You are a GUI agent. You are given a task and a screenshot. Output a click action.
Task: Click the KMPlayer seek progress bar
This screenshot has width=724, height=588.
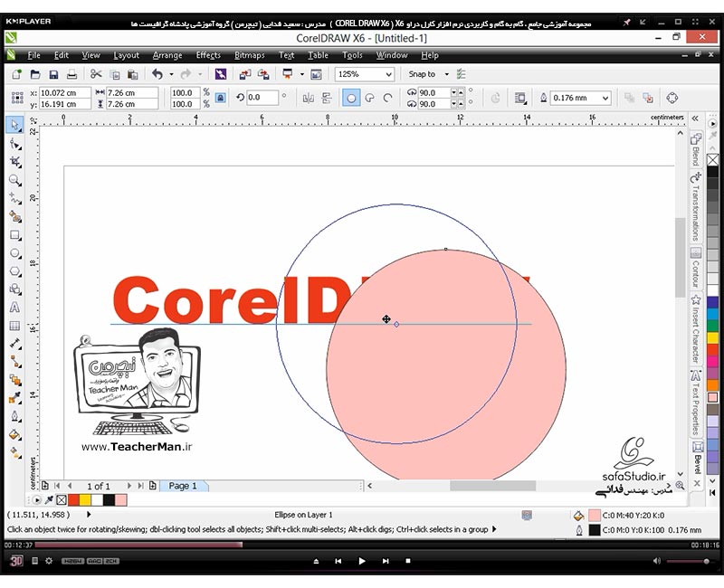(x=362, y=545)
